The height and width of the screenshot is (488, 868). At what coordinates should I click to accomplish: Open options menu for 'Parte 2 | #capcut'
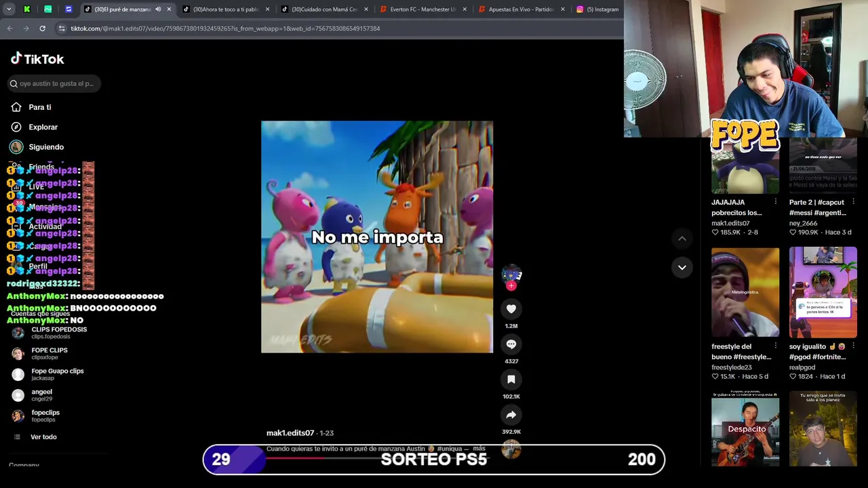853,202
